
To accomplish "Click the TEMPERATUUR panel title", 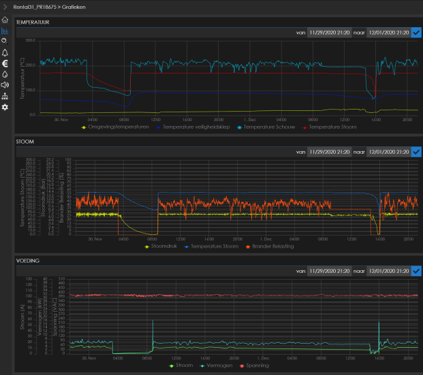I will coord(33,22).
